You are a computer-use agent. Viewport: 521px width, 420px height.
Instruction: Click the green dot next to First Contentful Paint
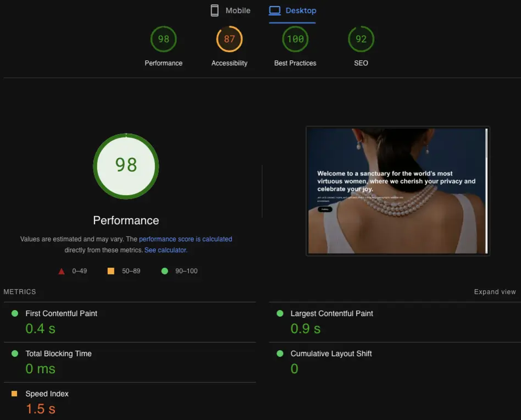15,313
